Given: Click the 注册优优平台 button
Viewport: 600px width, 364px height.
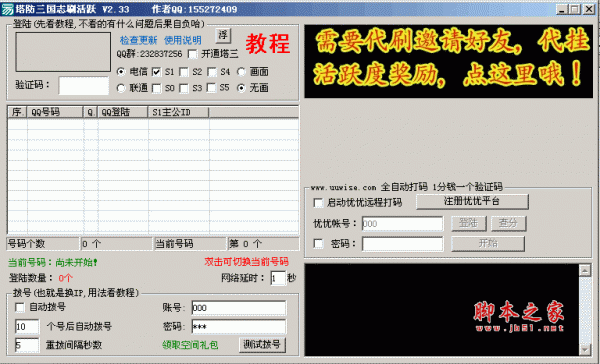Looking at the screenshot, I should (472, 201).
